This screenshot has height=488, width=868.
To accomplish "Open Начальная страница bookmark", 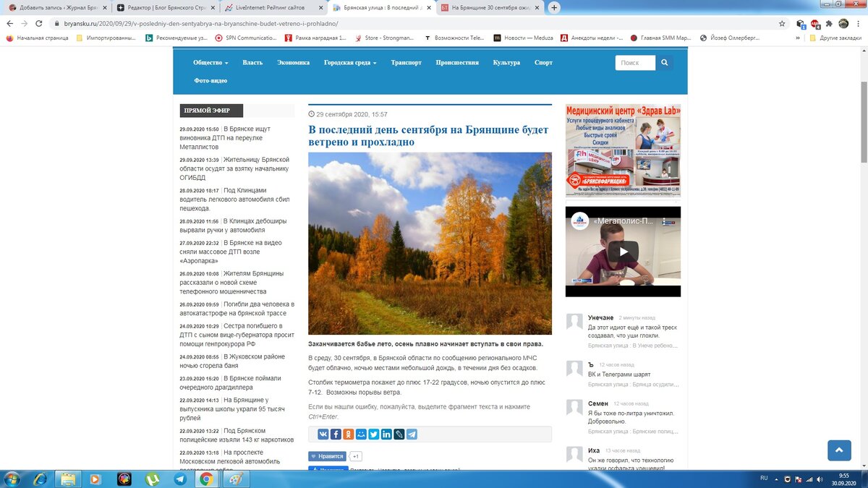I will (x=38, y=38).
